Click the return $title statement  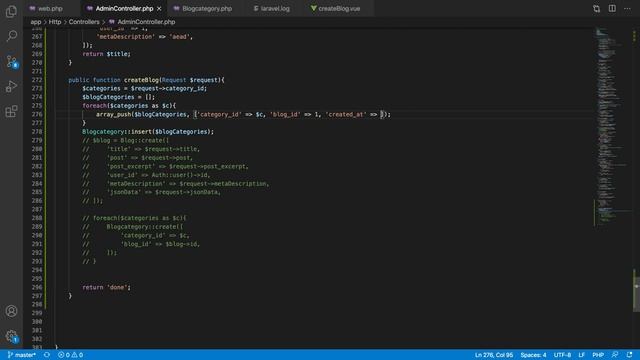click(107, 54)
